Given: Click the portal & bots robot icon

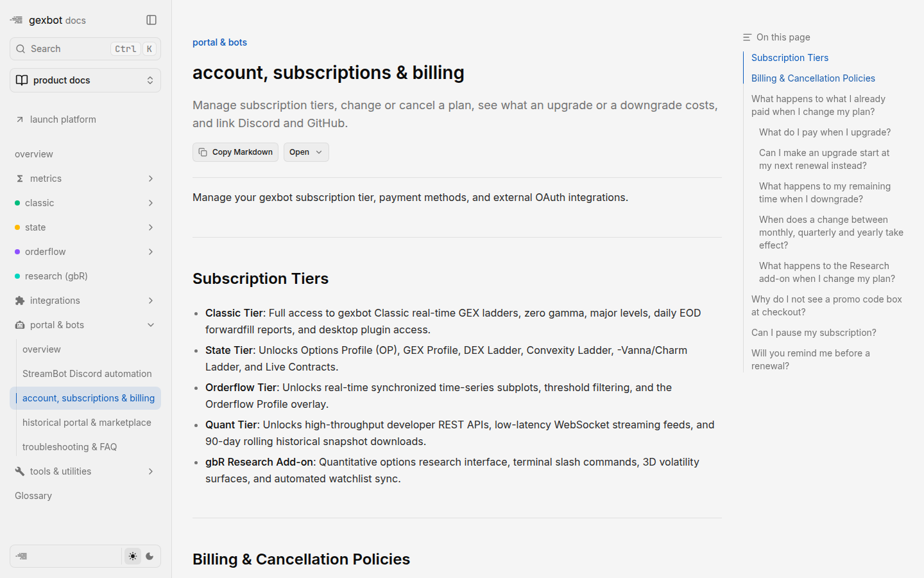Looking at the screenshot, I should click(20, 325).
